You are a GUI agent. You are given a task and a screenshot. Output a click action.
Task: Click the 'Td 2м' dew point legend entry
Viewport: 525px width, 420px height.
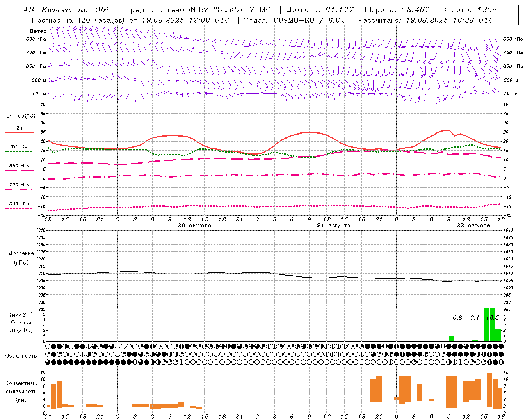pyautogui.click(x=19, y=147)
